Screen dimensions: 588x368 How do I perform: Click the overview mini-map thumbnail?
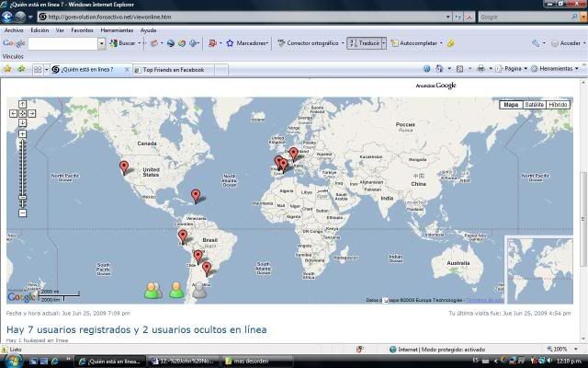point(539,270)
